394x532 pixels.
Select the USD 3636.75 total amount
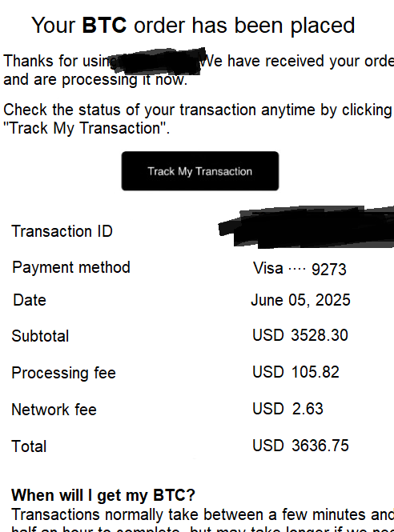click(x=300, y=446)
